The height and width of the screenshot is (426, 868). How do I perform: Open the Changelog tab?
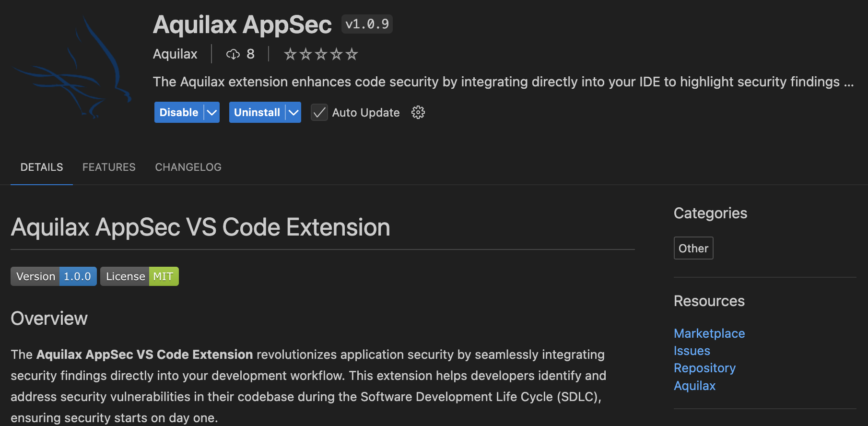point(188,167)
